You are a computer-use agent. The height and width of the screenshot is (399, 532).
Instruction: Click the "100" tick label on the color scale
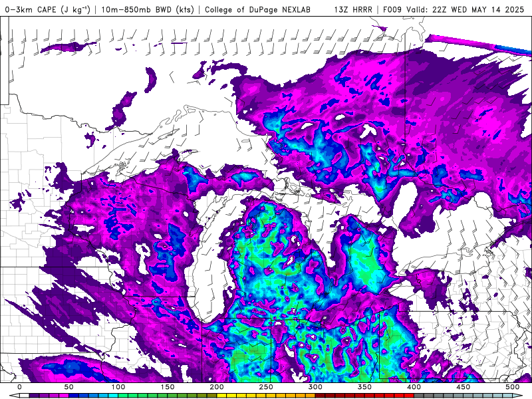[x=118, y=387]
